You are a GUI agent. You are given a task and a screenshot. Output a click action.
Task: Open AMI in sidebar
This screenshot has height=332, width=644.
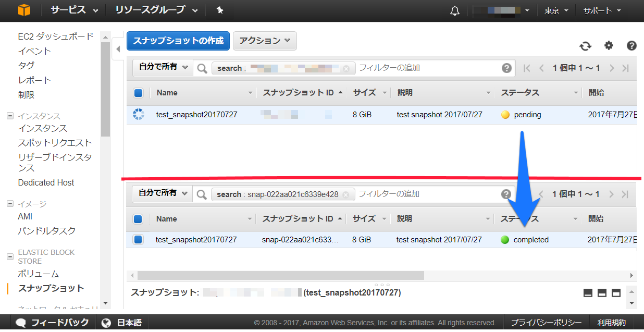pyautogui.click(x=25, y=216)
